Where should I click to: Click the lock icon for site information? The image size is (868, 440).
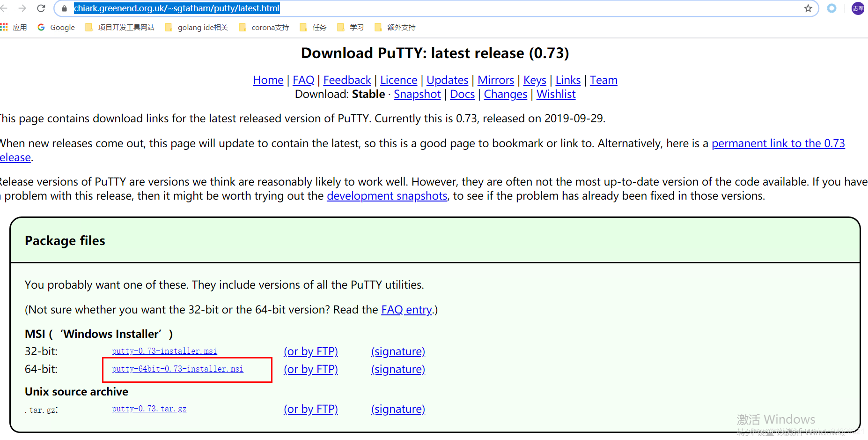pos(65,8)
